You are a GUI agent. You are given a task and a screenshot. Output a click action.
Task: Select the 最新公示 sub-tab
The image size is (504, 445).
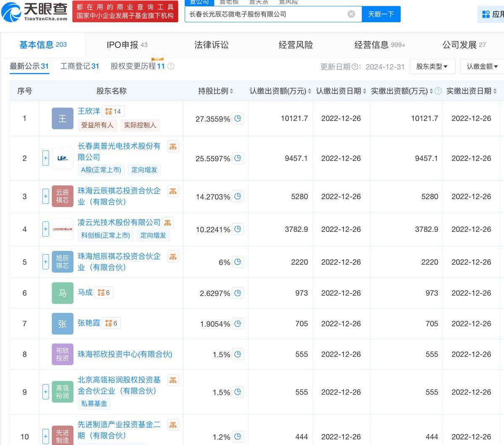click(29, 66)
